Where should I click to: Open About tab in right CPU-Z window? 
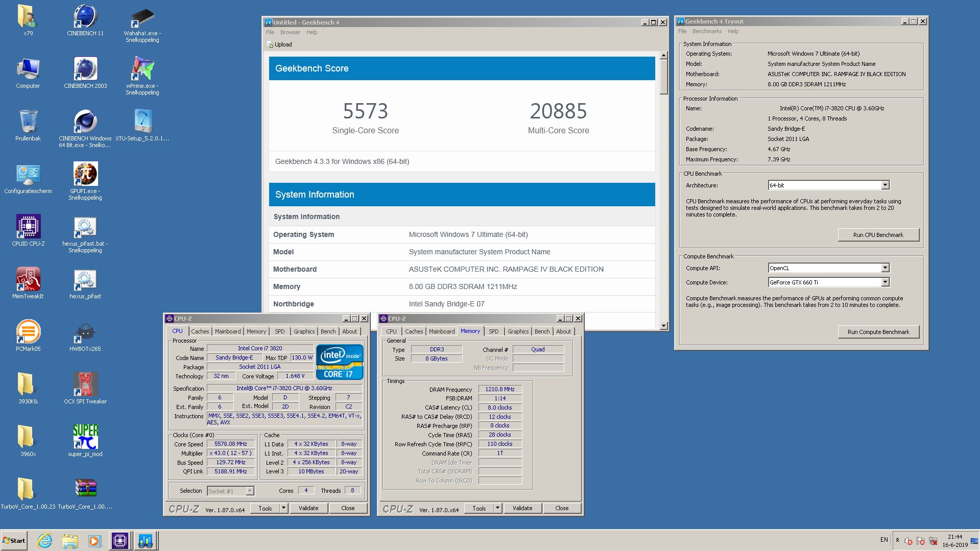click(x=563, y=331)
